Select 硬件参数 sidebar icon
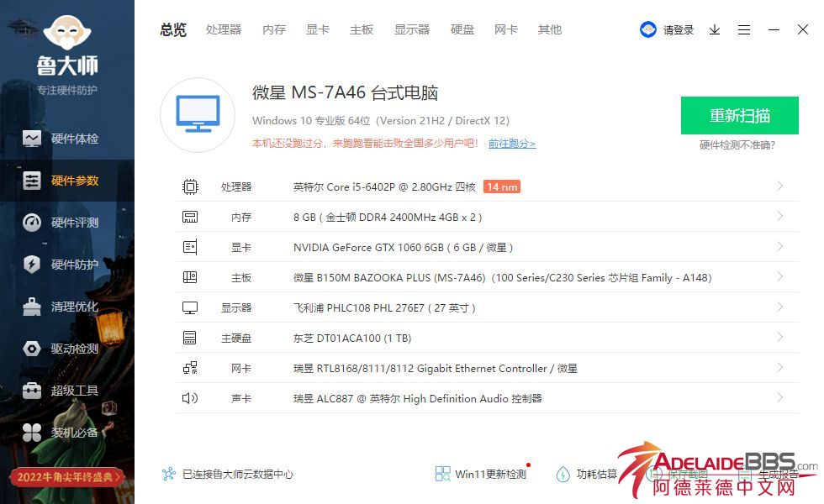824x504 pixels. coord(32,181)
